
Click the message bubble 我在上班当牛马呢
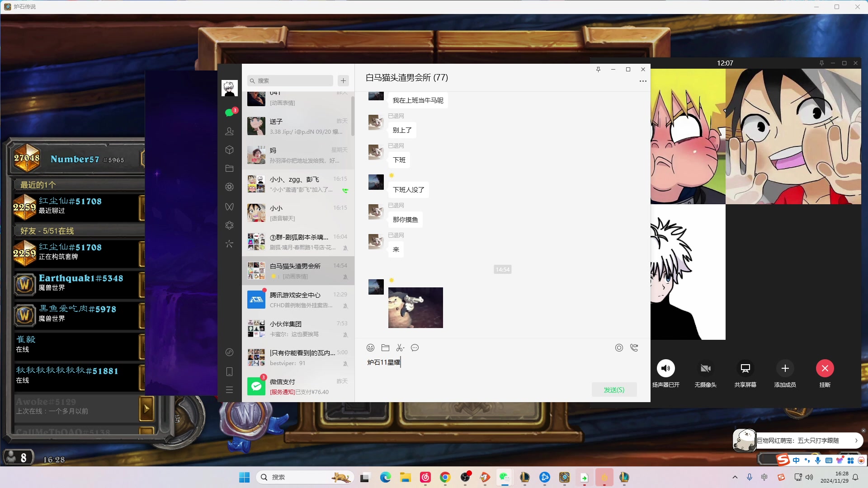(x=418, y=100)
